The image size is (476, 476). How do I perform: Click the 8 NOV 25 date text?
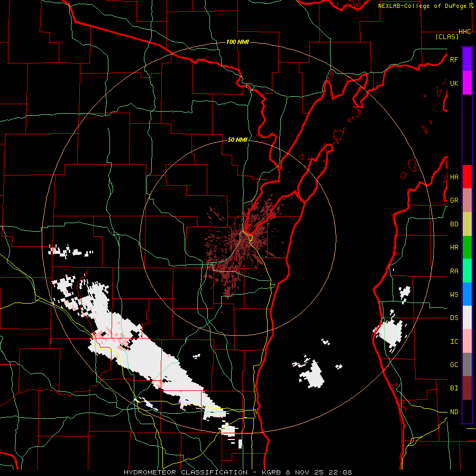coord(305,472)
